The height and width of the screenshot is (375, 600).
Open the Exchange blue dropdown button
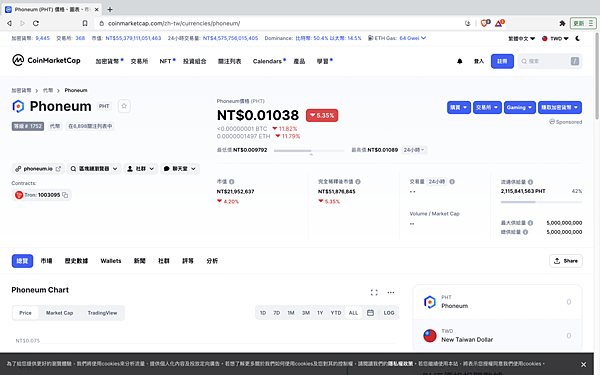(x=487, y=108)
